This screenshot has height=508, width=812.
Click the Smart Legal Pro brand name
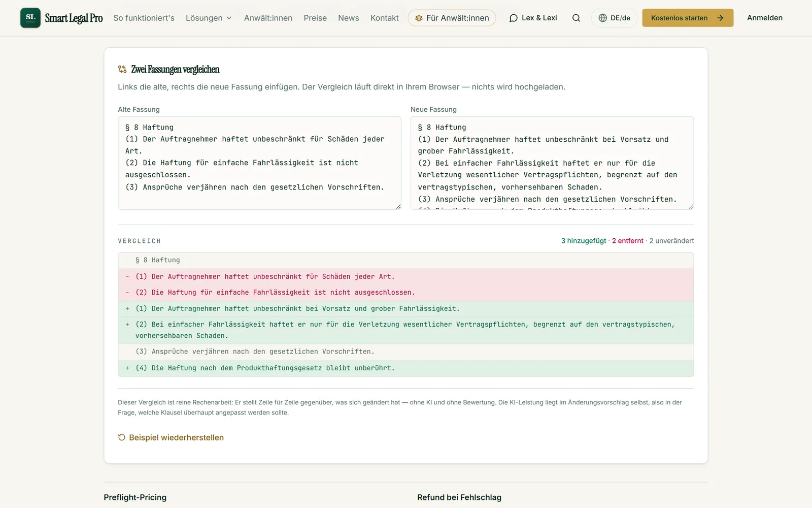point(74,18)
